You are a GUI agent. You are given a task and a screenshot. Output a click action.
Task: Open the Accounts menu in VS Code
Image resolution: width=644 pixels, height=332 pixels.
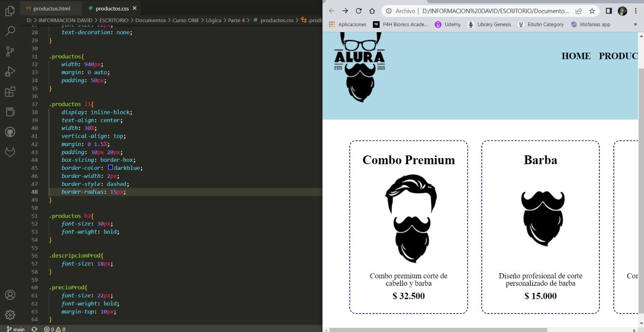[x=10, y=295]
